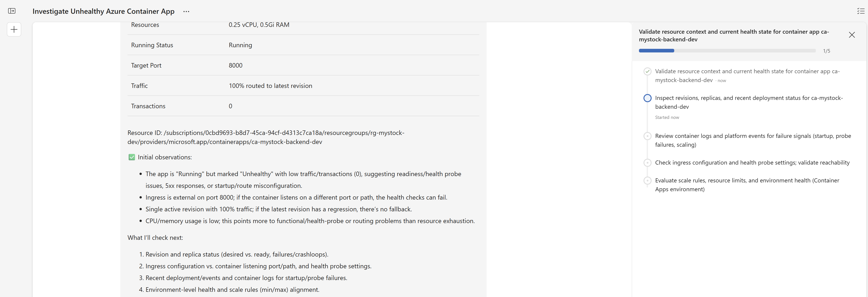The image size is (868, 297).
Task: Select the Evaluate scale rules step
Action: [x=747, y=185]
